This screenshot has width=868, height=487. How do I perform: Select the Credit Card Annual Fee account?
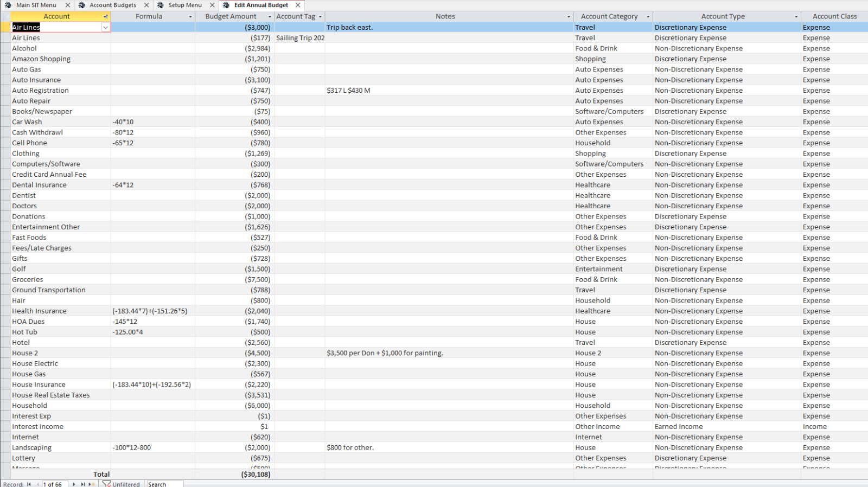pos(60,175)
